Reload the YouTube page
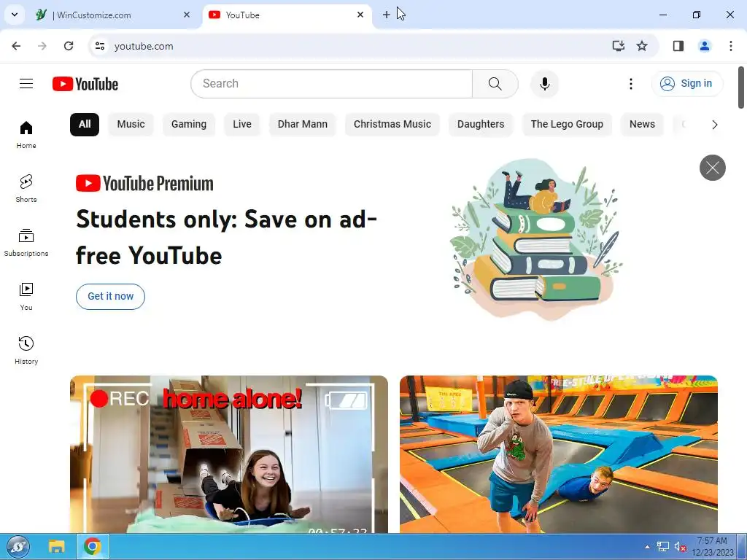747x560 pixels. click(x=69, y=46)
